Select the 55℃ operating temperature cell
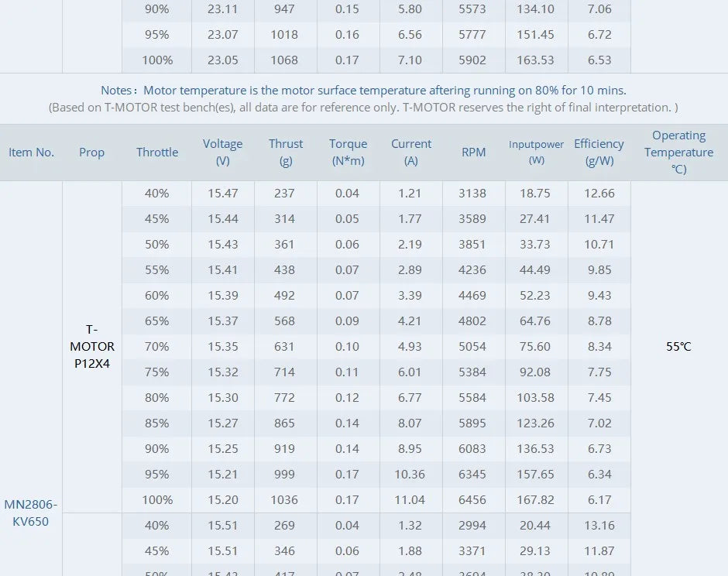The width and height of the screenshot is (728, 576). (678, 347)
